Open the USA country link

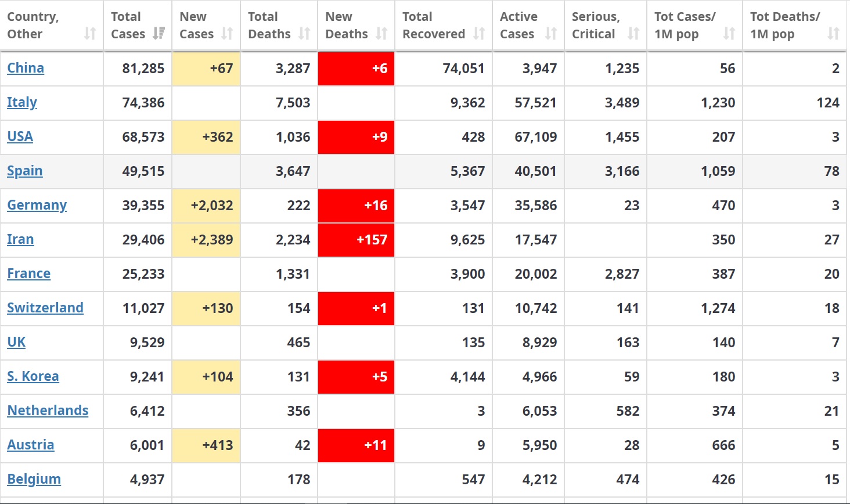tap(20, 137)
